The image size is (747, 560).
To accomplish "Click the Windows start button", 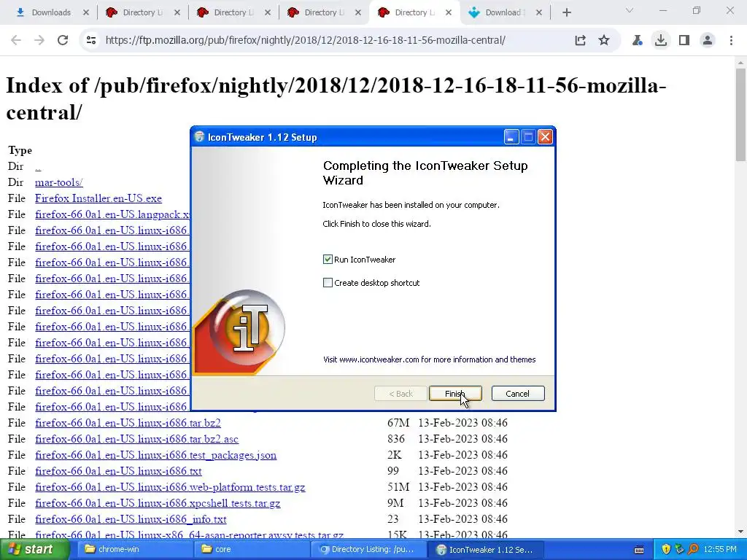I will 34,550.
